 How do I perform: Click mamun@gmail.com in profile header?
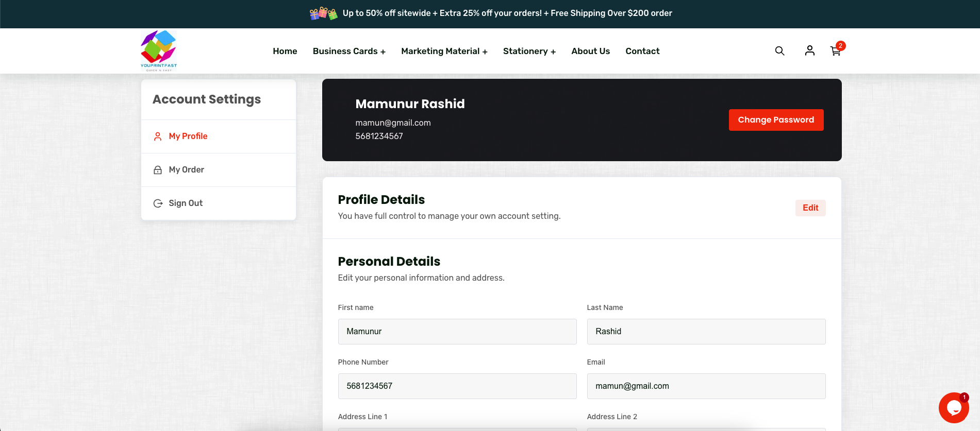[393, 123]
